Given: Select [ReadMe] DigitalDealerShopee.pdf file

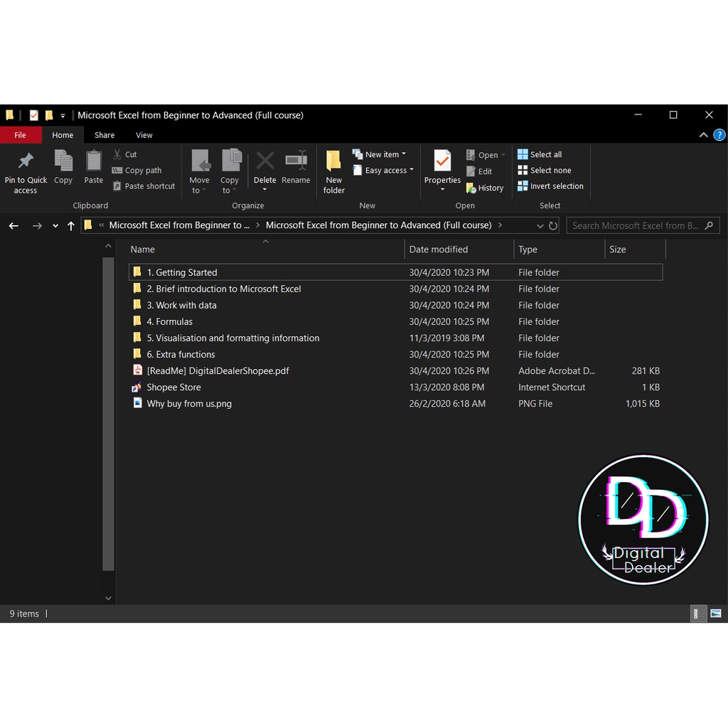Looking at the screenshot, I should point(395,370).
